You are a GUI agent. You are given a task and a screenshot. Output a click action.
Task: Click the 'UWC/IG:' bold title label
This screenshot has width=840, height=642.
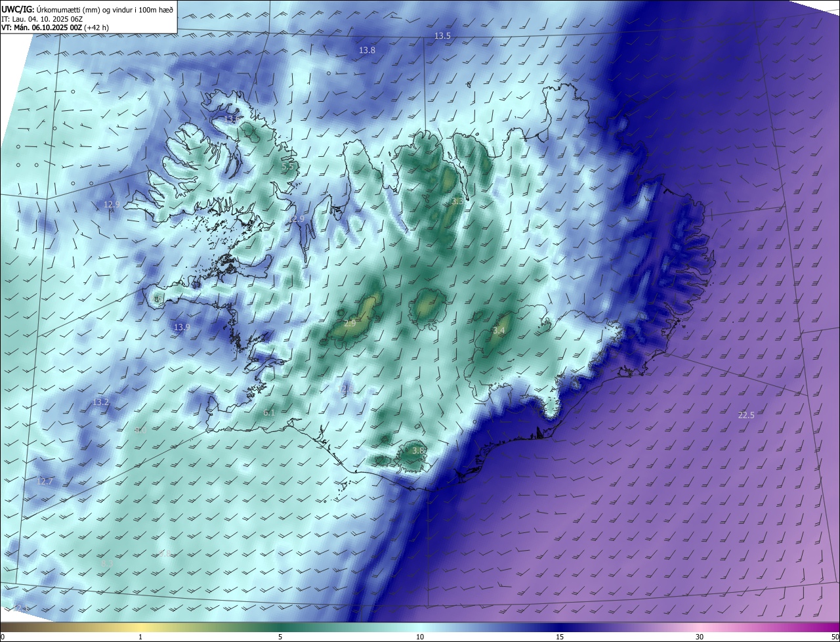pos(17,9)
